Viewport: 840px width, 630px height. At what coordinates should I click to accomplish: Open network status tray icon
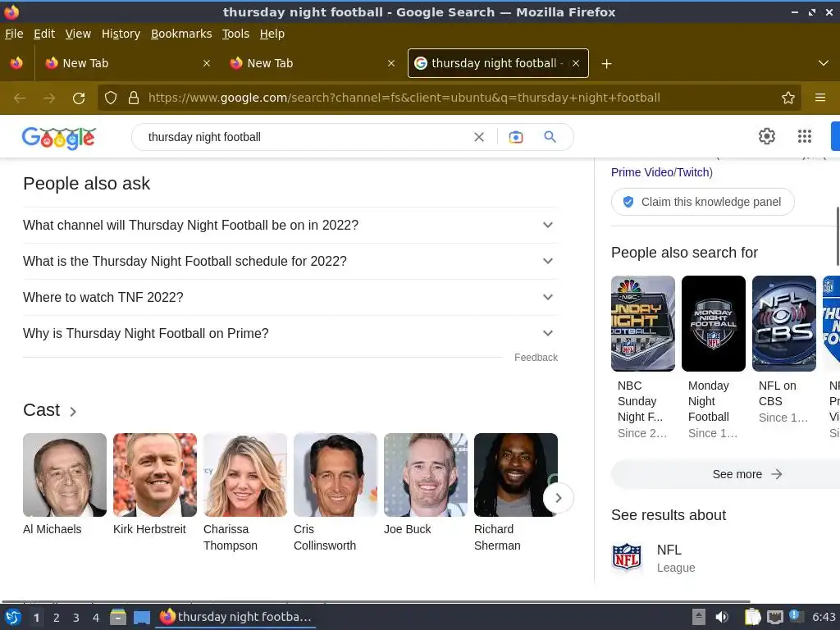[x=774, y=617]
